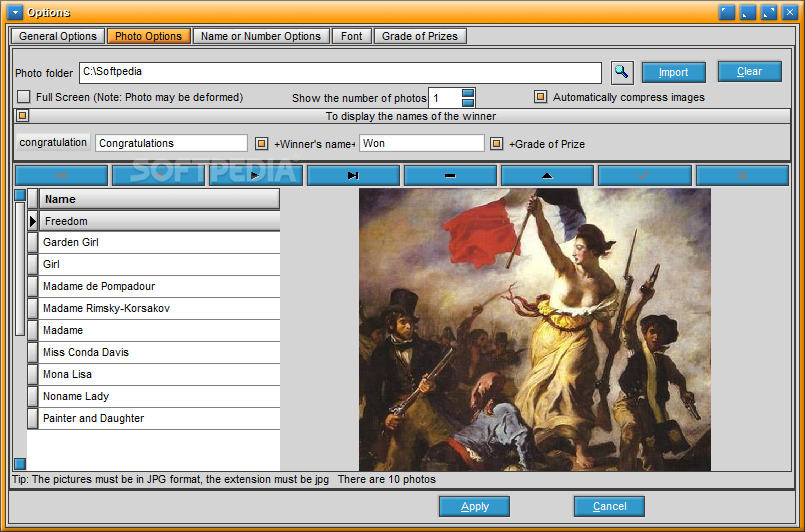Jump to last record navigator button

coord(353,176)
